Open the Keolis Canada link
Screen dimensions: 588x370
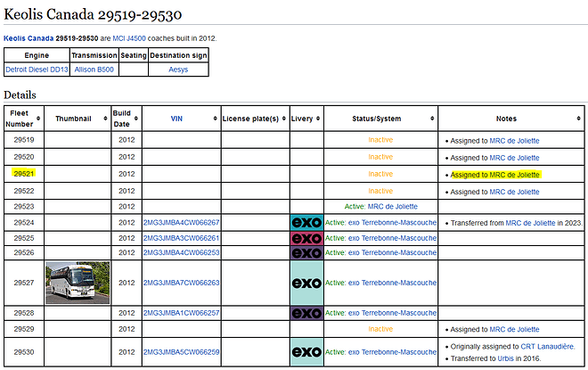coord(29,38)
